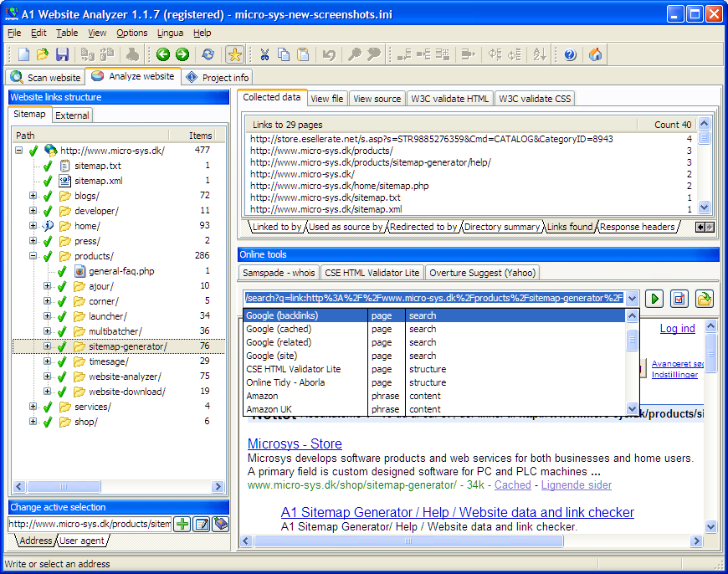Click the active selection address input field
Screen dimensions: 728x574
click(x=90, y=525)
